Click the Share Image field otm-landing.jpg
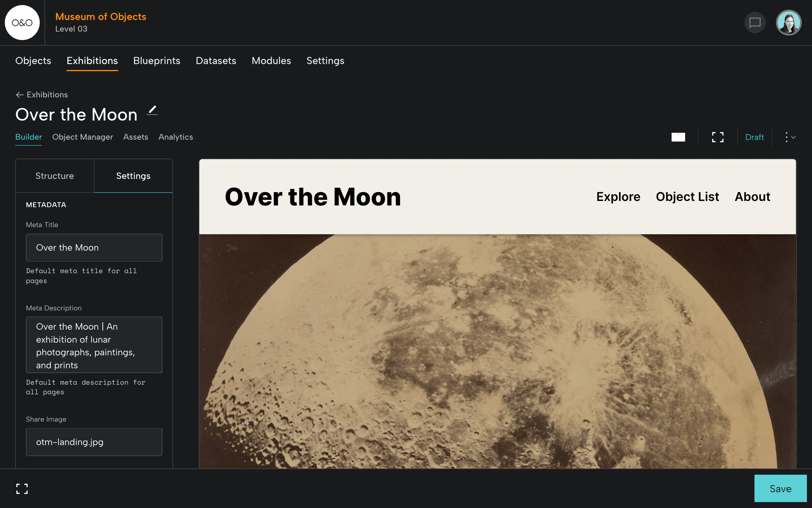 click(x=94, y=442)
